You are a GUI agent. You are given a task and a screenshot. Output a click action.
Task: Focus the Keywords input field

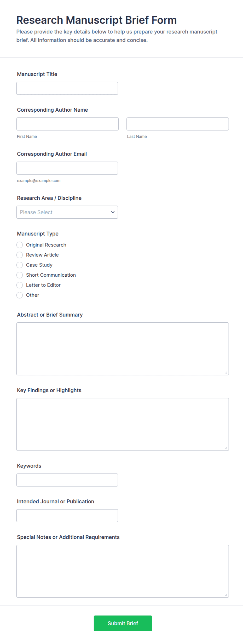tap(67, 480)
